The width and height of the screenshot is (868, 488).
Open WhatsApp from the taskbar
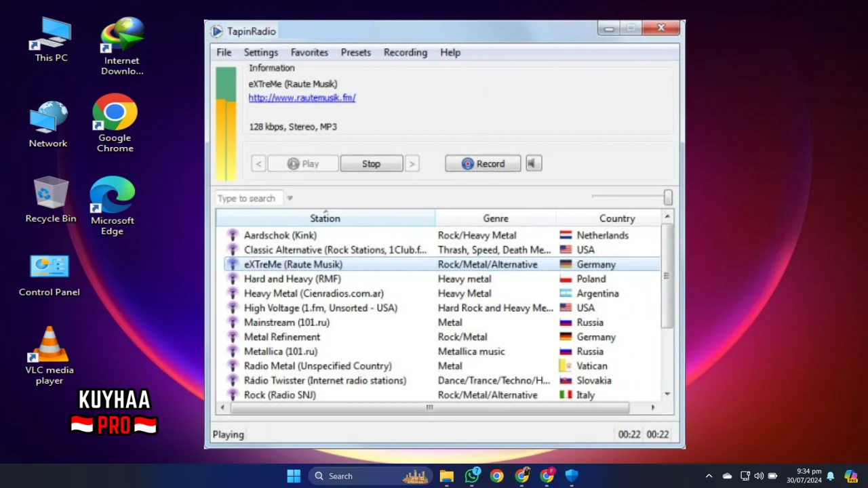(472, 476)
